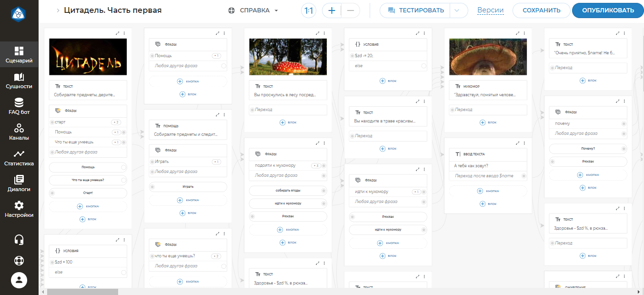Expand the Вы находите в траве text block
Screen dimensions: 644x295
point(417,102)
